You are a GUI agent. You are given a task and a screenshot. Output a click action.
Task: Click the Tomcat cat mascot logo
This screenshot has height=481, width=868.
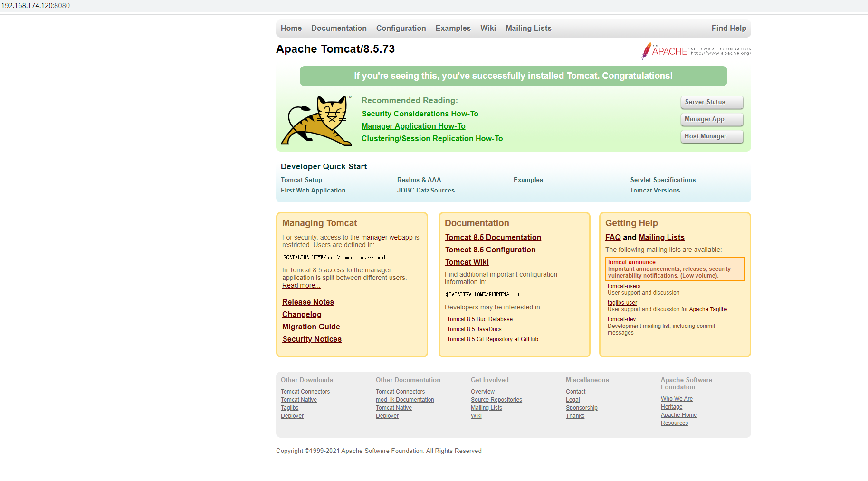[316, 120]
